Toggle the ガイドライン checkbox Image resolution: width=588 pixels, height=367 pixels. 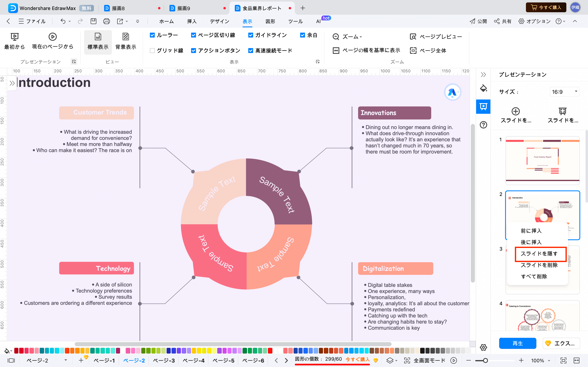click(250, 35)
